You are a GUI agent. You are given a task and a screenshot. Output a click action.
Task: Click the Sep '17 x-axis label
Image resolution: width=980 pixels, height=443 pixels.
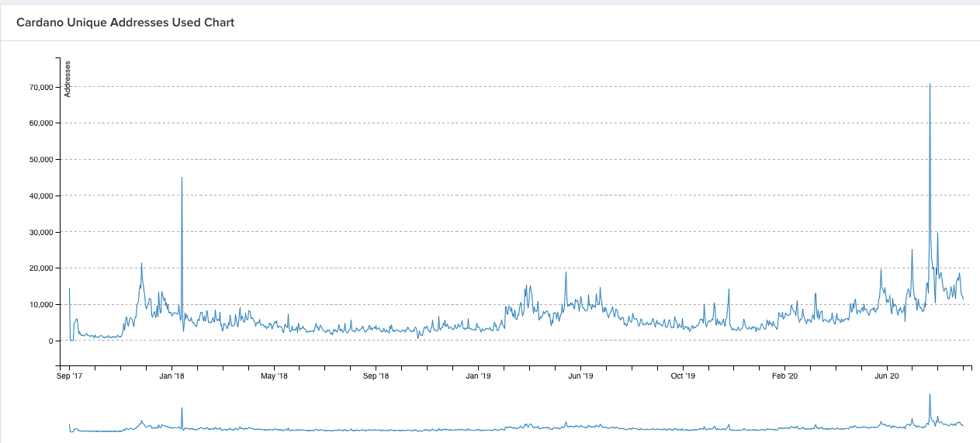coord(69,376)
